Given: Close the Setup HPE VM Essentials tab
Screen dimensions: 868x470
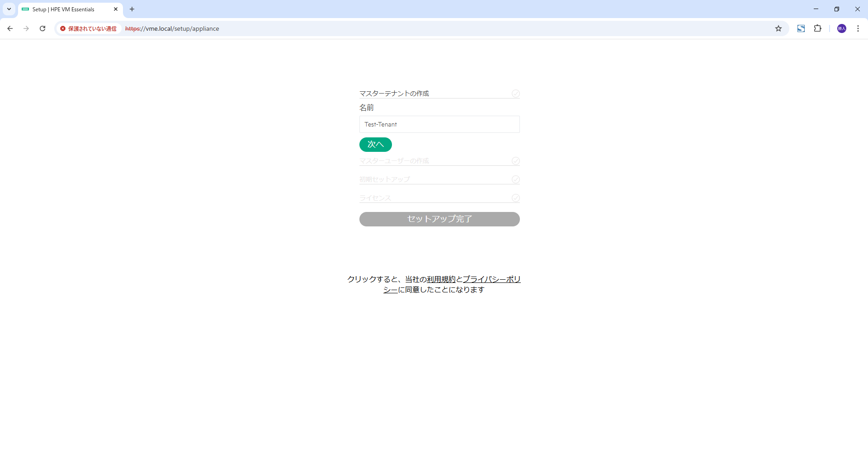Looking at the screenshot, I should click(x=116, y=9).
